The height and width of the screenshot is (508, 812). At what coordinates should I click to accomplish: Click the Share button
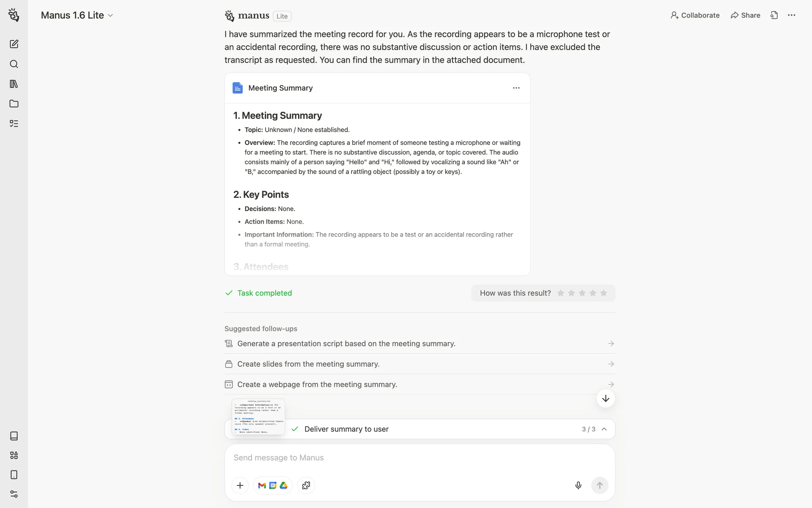pyautogui.click(x=745, y=15)
